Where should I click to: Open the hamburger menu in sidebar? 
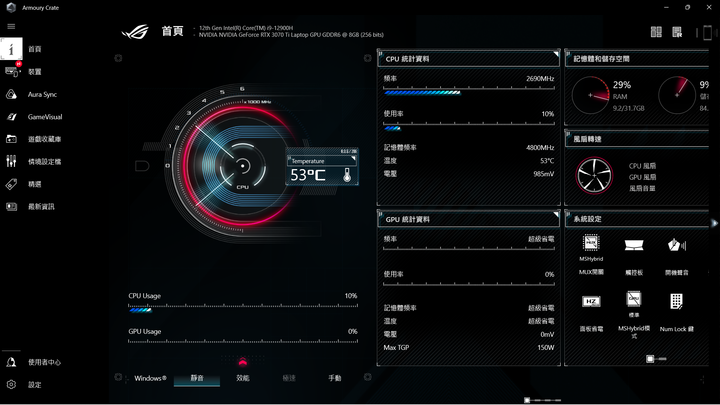pos(11,27)
